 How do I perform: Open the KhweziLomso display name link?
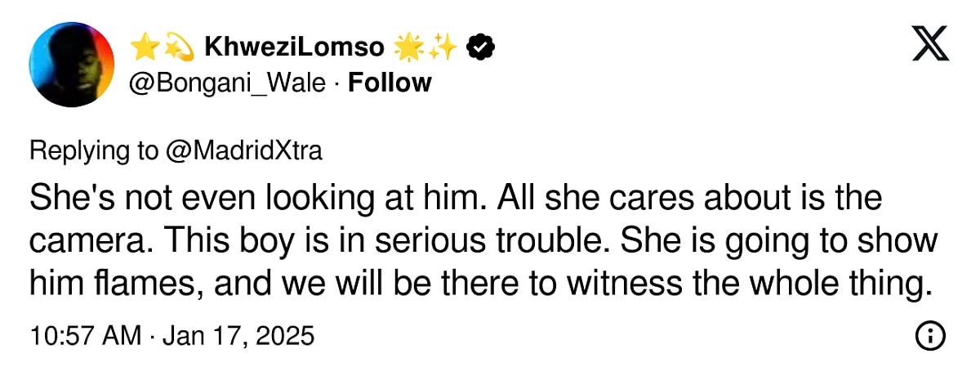click(293, 48)
